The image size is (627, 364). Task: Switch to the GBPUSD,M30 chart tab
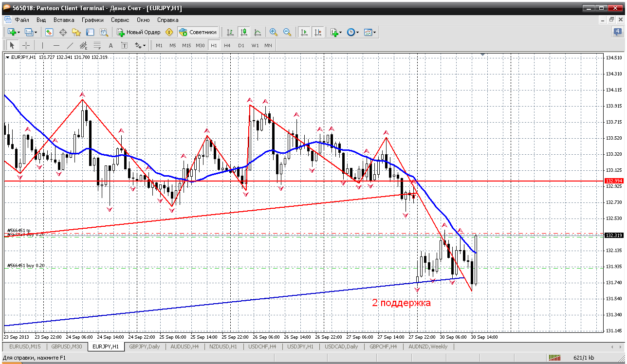(67, 347)
